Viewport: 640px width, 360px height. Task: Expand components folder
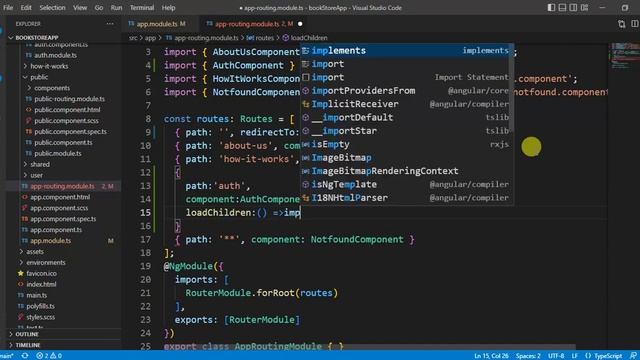tap(52, 88)
